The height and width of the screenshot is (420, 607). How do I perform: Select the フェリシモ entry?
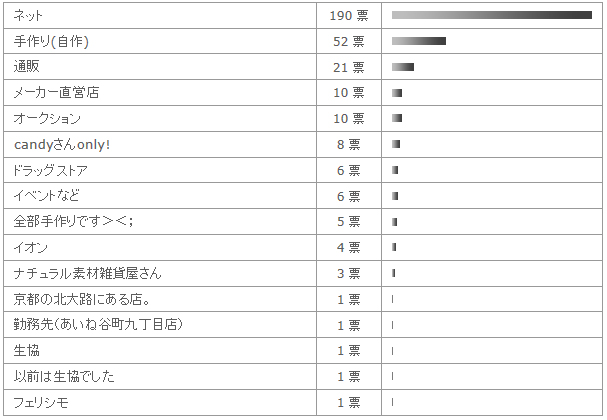pos(41,402)
